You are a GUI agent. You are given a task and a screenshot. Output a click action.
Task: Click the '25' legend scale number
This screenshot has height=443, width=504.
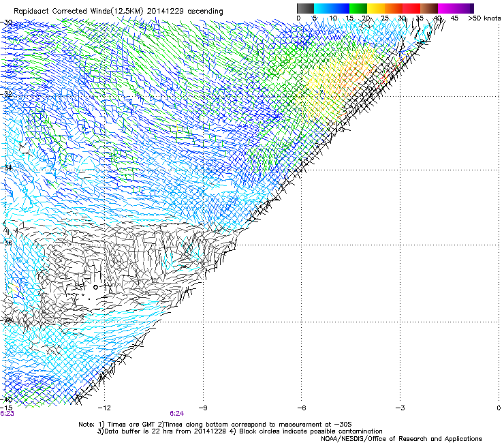(385, 18)
